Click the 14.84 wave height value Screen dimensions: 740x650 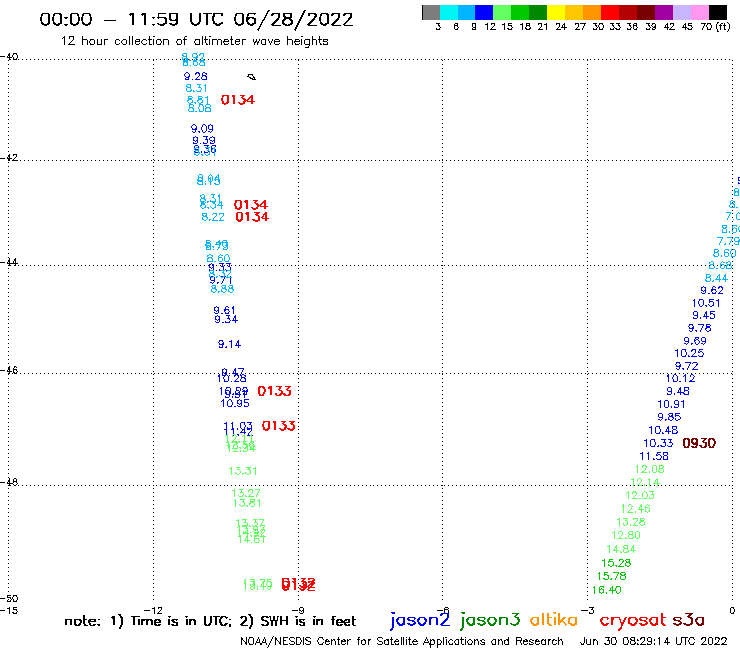point(621,549)
